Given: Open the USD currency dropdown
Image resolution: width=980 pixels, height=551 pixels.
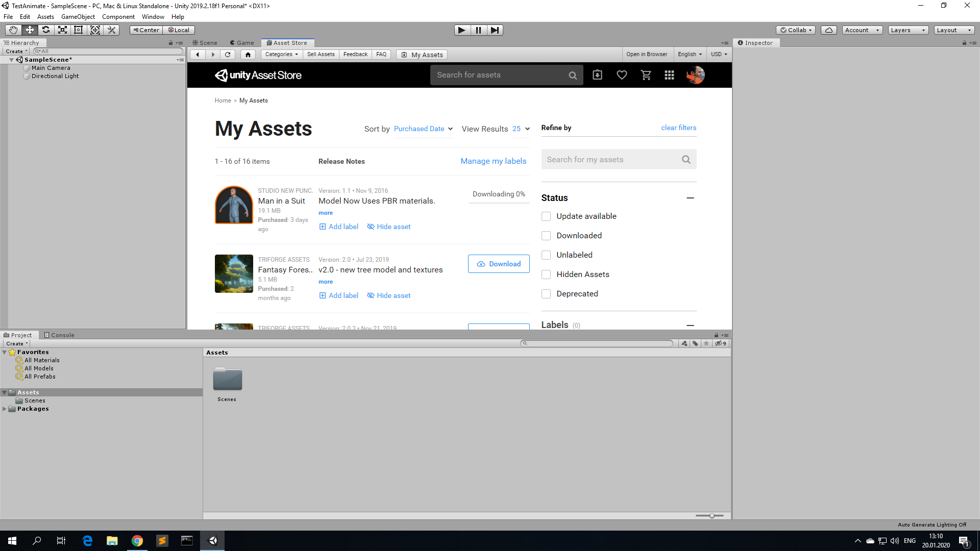Looking at the screenshot, I should pyautogui.click(x=719, y=55).
